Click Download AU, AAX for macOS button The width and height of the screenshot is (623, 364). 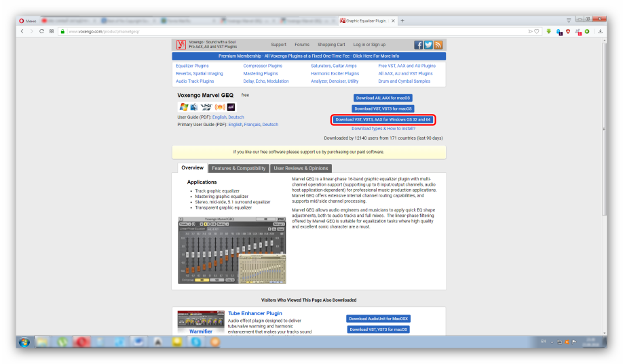pos(383,98)
